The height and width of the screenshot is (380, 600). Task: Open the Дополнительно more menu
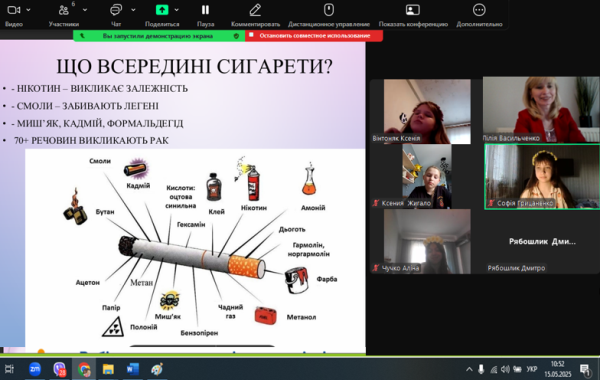(x=479, y=10)
